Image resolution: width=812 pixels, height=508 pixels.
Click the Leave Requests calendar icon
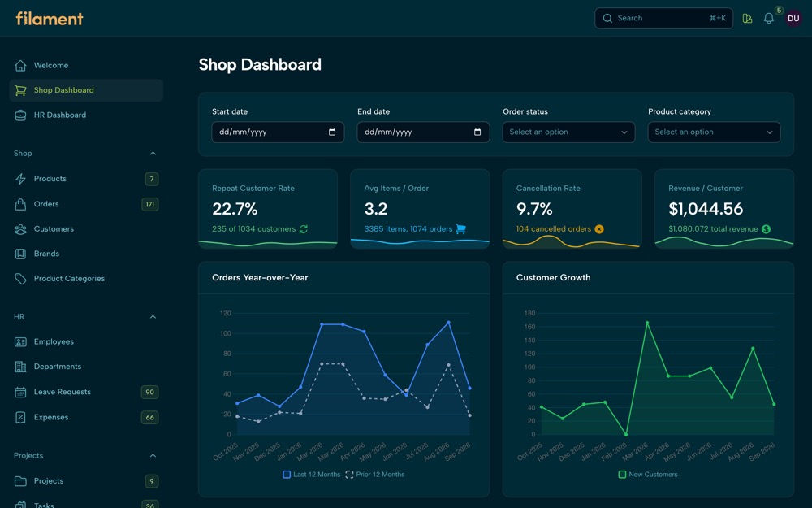[x=20, y=393]
